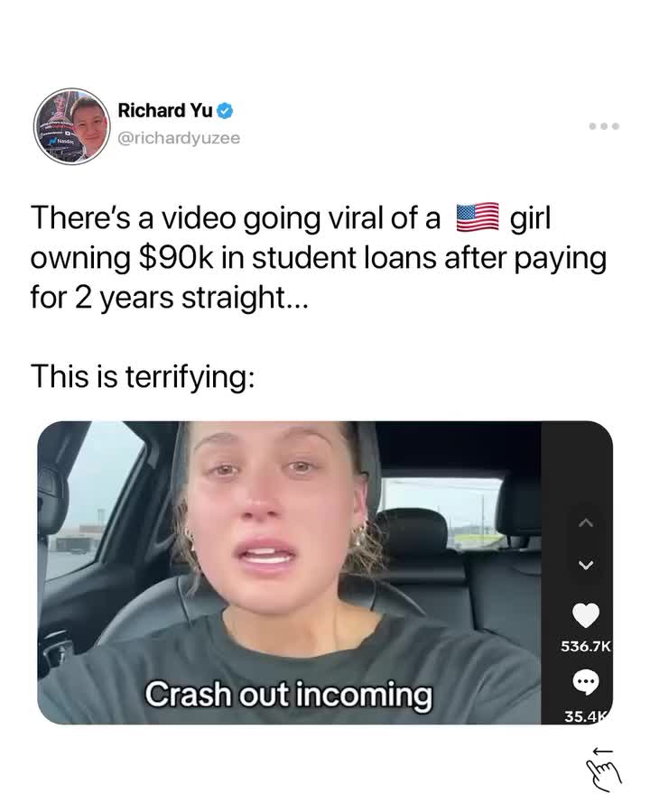The height and width of the screenshot is (812, 650).
Task: Click the American flag emoji
Action: click(478, 217)
